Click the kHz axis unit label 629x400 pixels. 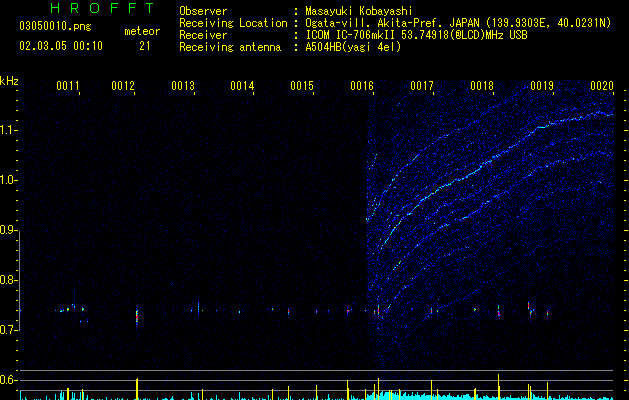coord(9,81)
